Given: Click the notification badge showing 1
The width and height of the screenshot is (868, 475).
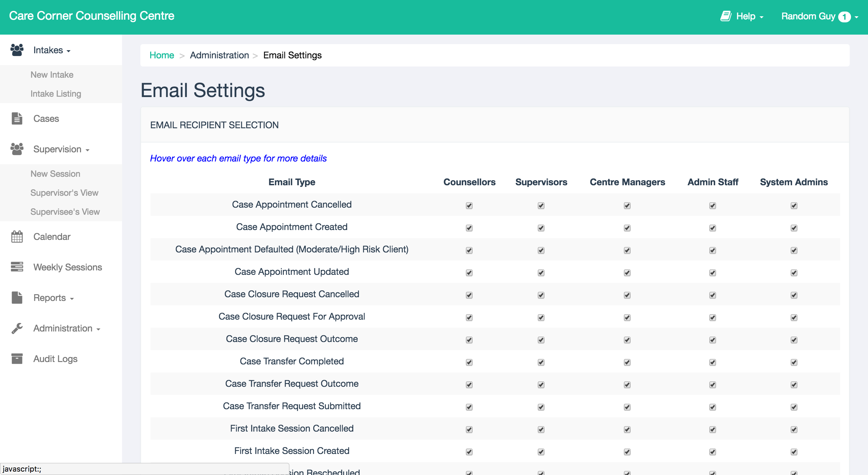Looking at the screenshot, I should (844, 17).
